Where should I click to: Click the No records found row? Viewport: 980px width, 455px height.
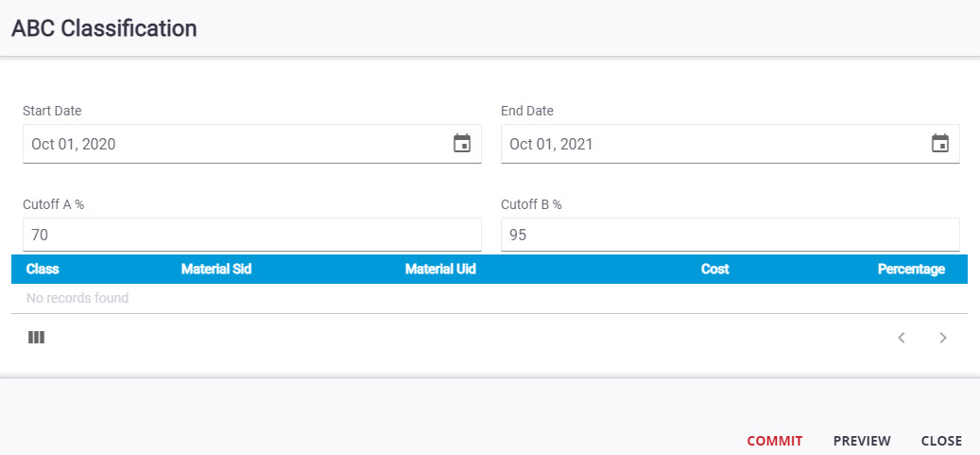coord(77,298)
